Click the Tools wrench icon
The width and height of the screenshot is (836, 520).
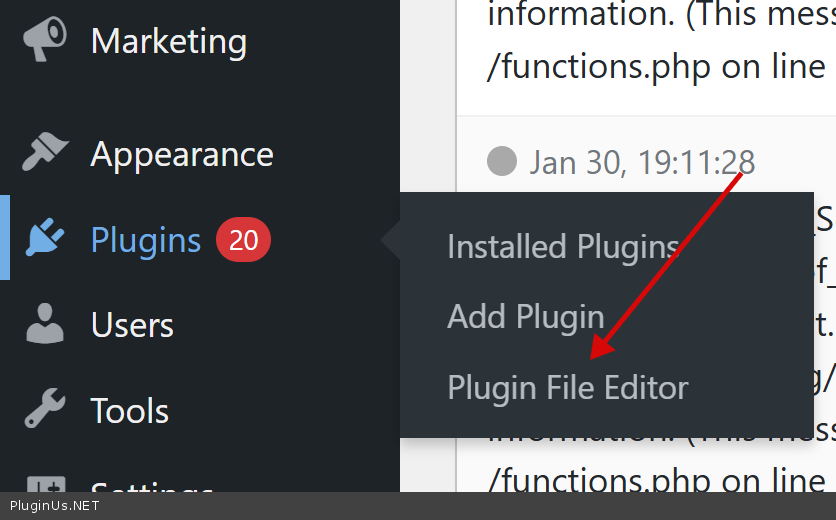coord(44,410)
